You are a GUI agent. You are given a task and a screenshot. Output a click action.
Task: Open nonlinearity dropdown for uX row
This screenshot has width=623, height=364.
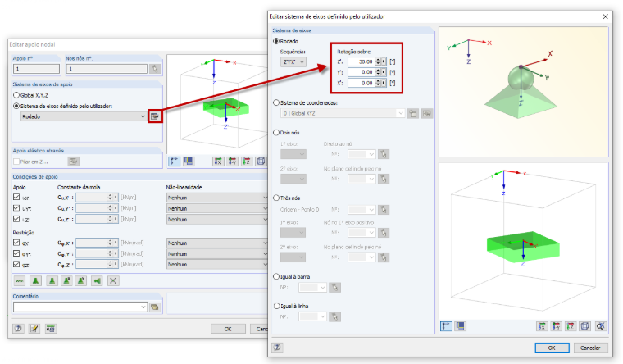point(217,198)
